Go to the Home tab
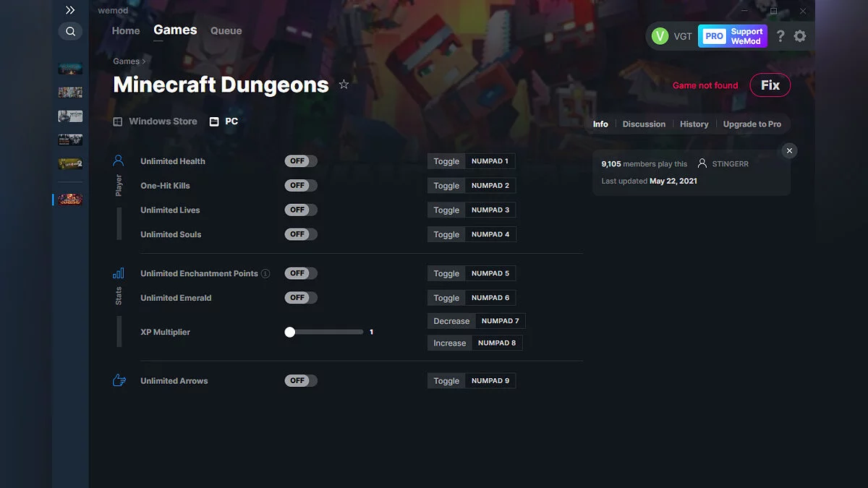The width and height of the screenshot is (868, 488). click(x=126, y=31)
